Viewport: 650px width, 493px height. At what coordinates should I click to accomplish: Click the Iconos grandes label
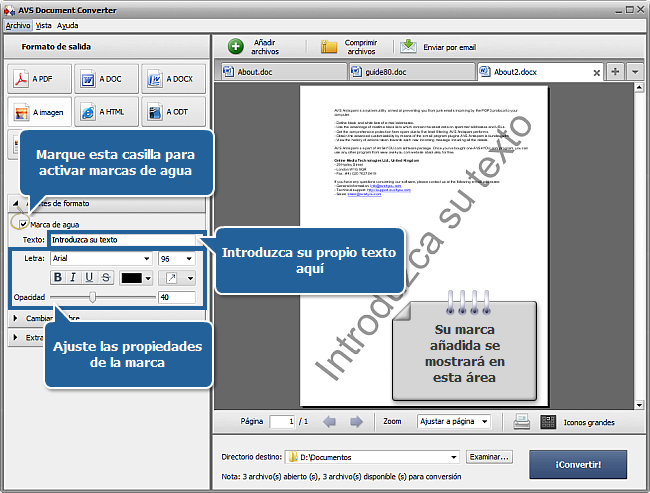point(589,422)
